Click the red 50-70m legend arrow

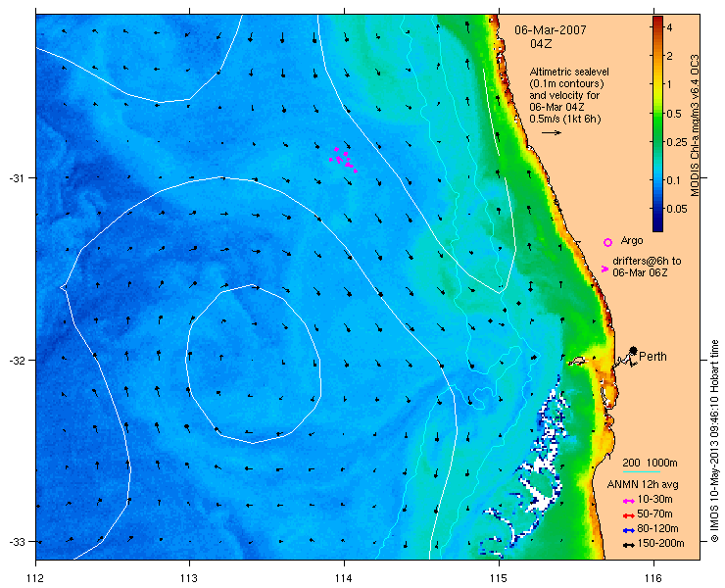pos(628,515)
